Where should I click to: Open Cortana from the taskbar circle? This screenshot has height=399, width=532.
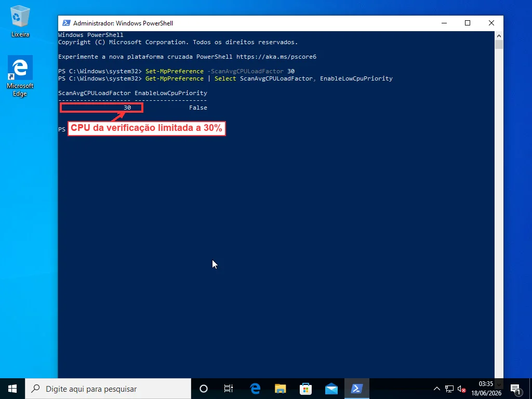click(x=204, y=389)
